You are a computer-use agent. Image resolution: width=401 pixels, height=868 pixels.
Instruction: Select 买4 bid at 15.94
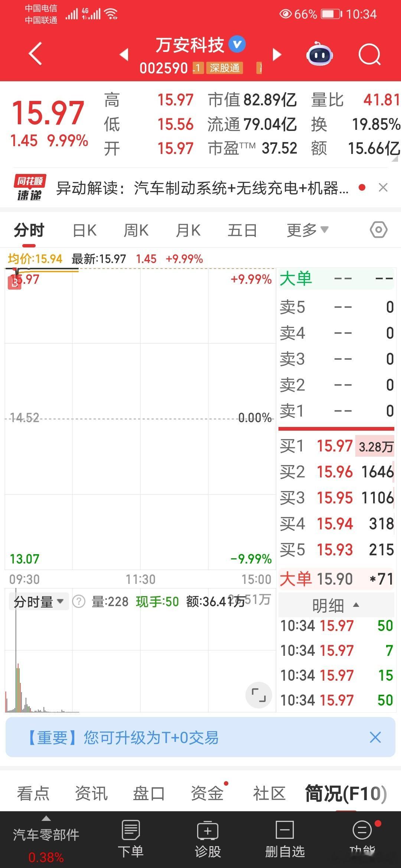point(336,524)
